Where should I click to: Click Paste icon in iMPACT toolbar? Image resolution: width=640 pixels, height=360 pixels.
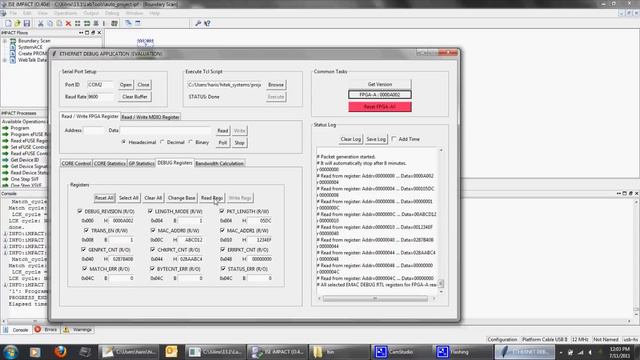pyautogui.click(x=59, y=23)
